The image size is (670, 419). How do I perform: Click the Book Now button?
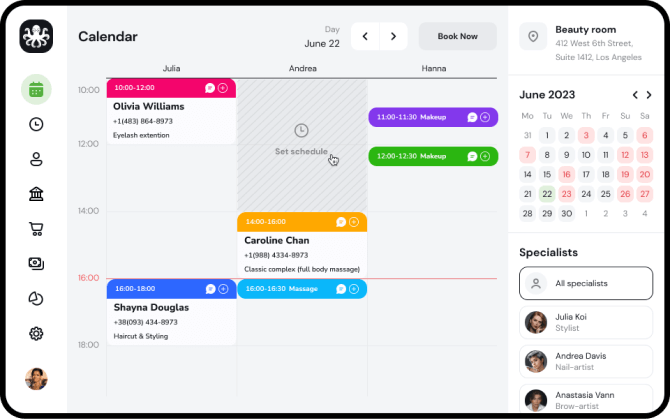point(457,36)
